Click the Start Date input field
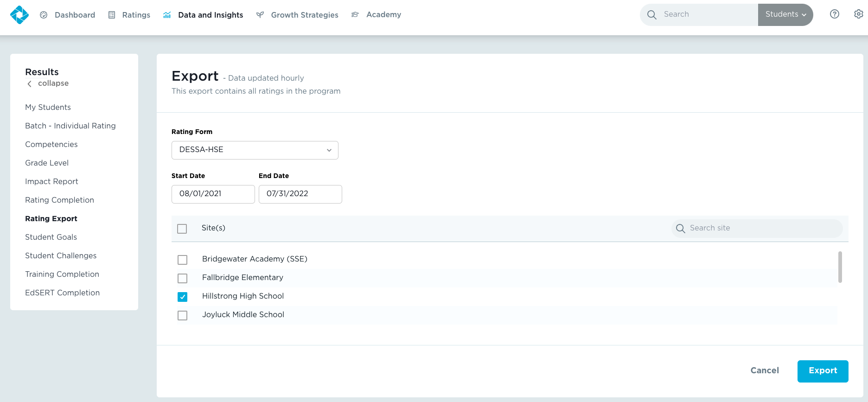Screen dimensions: 868x402 (213, 194)
